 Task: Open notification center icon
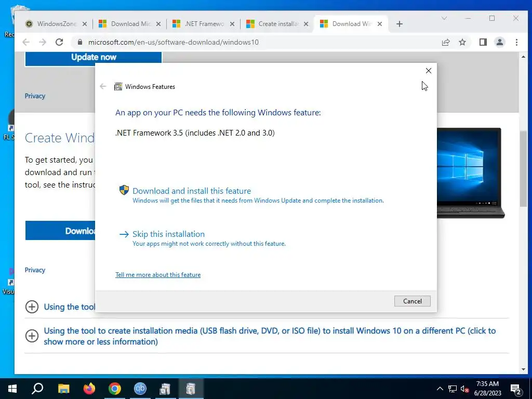pyautogui.click(x=516, y=389)
